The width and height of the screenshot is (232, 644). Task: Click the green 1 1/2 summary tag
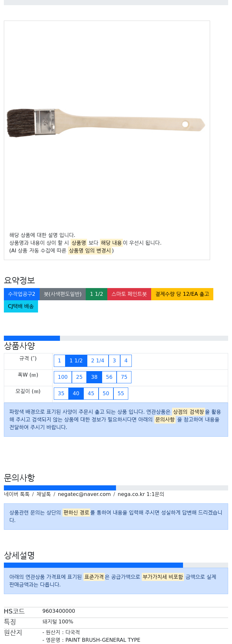[x=96, y=294]
